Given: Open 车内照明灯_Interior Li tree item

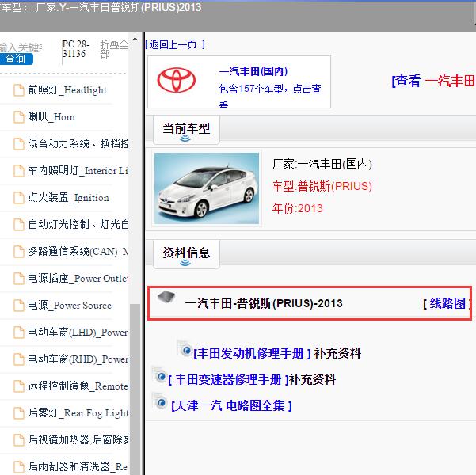Looking at the screenshot, I should click(x=78, y=170).
